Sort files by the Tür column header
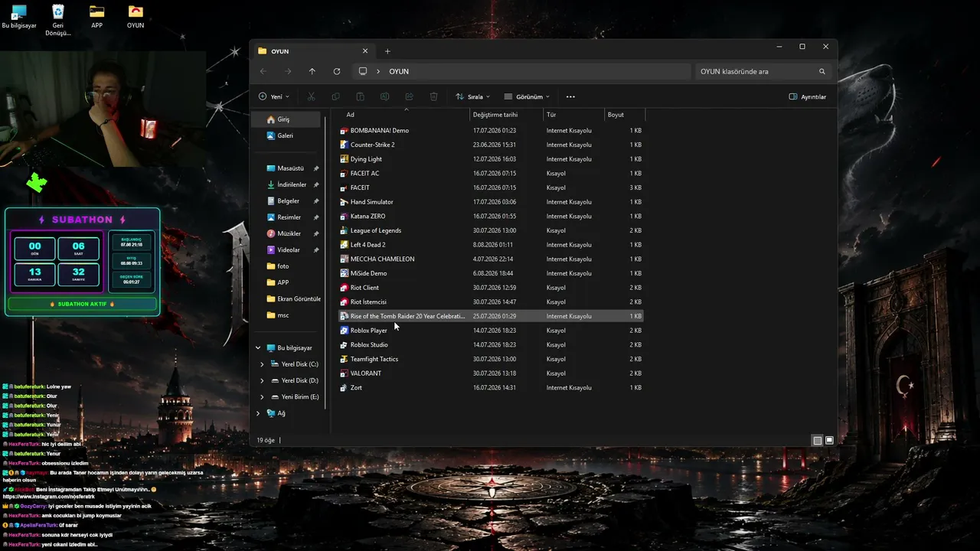 (x=550, y=115)
